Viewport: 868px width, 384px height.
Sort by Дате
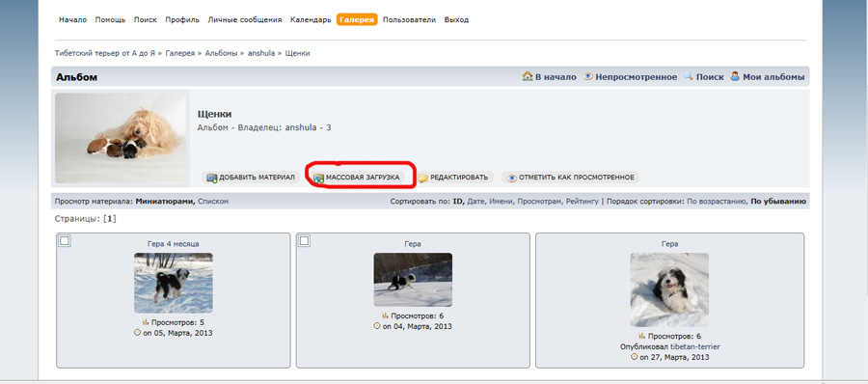(475, 202)
